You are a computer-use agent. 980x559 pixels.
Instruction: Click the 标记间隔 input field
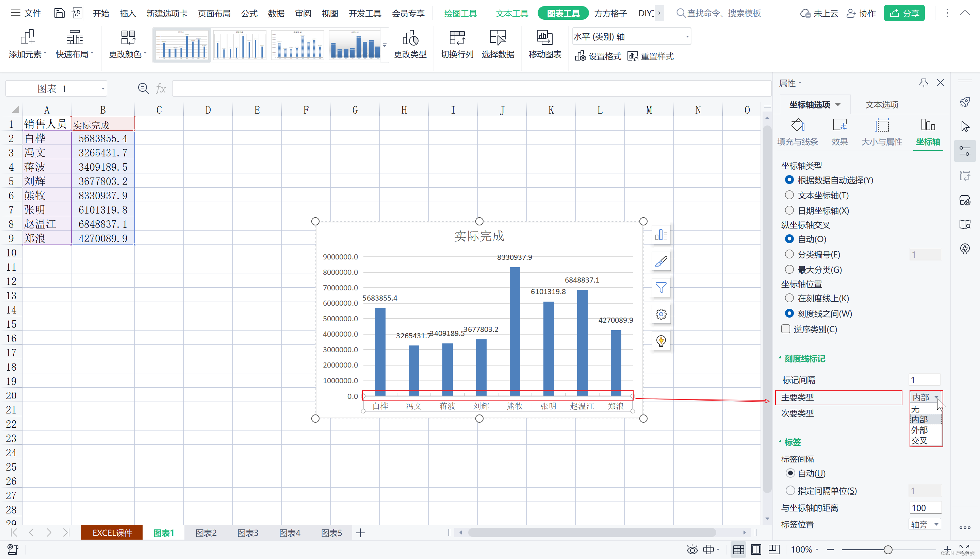point(924,380)
